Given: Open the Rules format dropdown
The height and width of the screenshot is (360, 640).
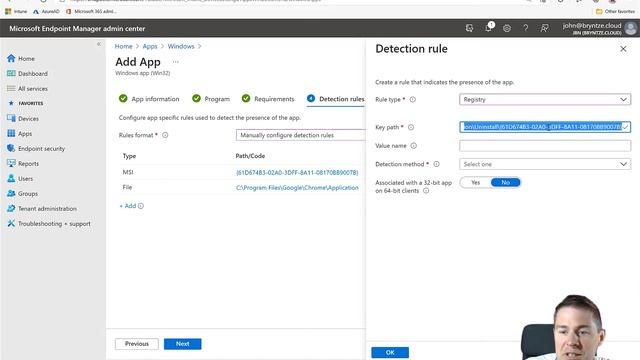Looking at the screenshot, I should [301, 135].
